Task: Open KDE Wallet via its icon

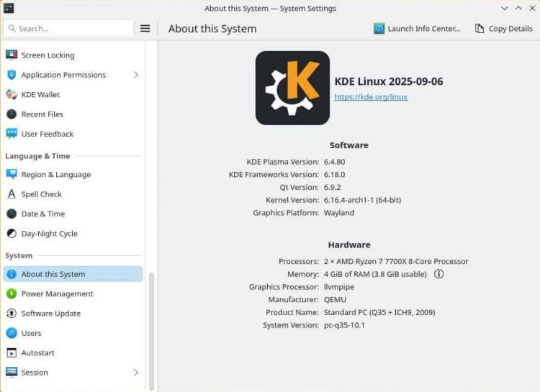Action: [x=12, y=94]
